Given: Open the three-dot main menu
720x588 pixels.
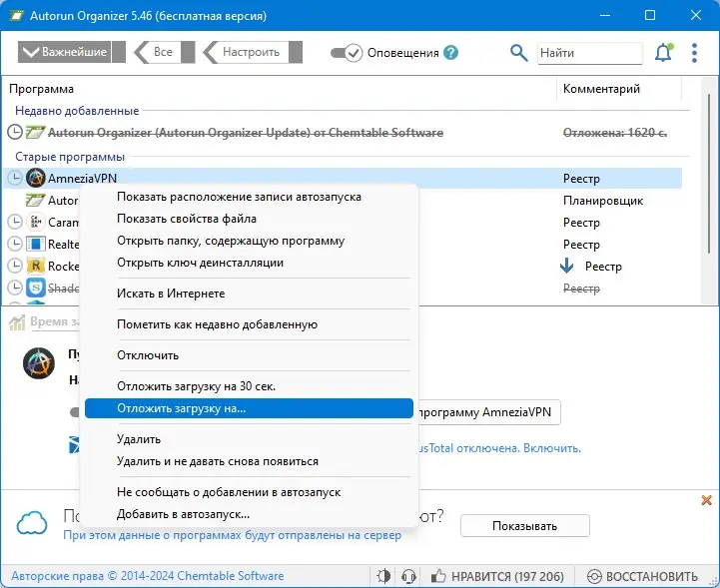Looking at the screenshot, I should 694,53.
